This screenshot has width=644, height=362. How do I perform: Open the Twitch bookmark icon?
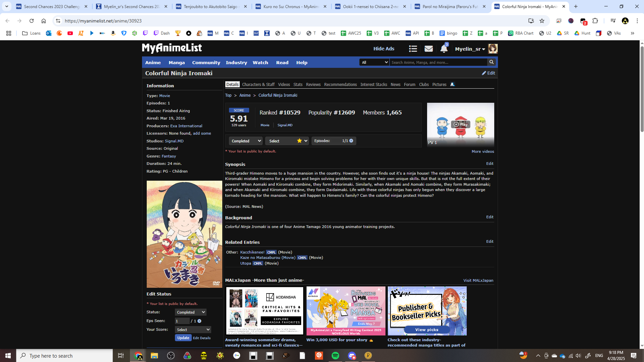point(145,33)
